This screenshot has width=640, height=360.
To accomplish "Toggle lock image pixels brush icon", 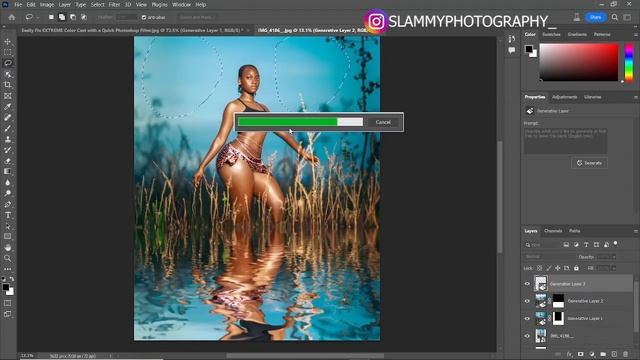I will click(x=549, y=268).
